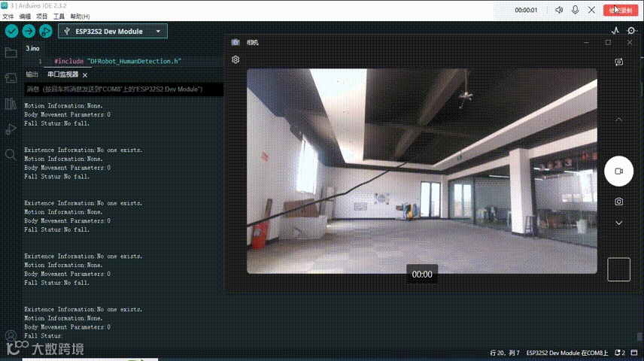Screen dimensions: 644x361
Task: Open the 项目 menu
Action: pyautogui.click(x=42, y=17)
